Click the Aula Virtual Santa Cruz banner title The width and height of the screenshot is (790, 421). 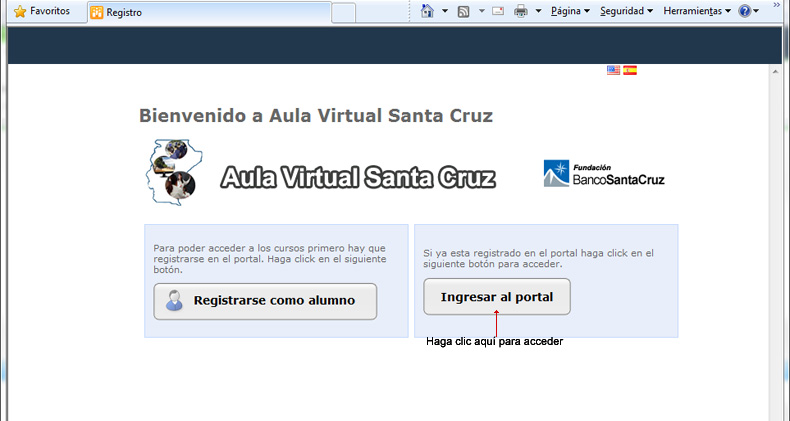click(358, 177)
